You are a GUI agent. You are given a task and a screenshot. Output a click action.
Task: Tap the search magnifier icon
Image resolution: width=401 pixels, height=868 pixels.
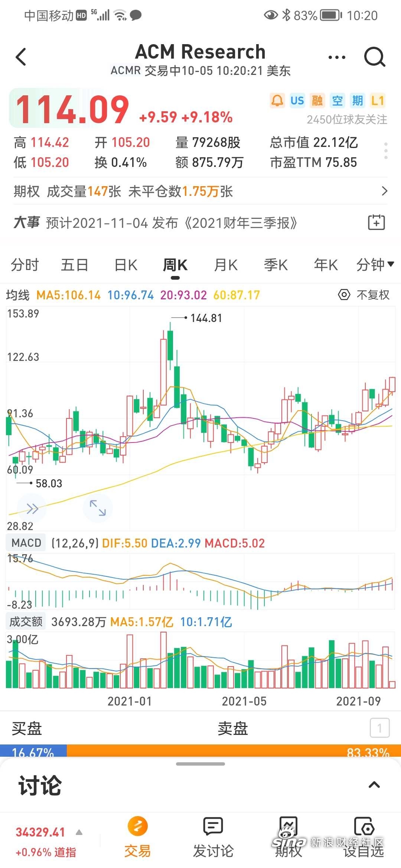click(374, 57)
